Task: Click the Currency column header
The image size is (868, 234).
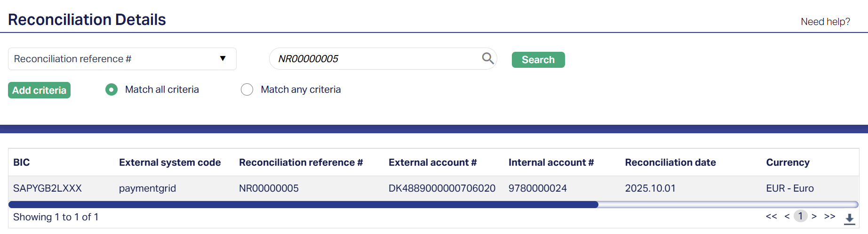Action: (x=788, y=162)
